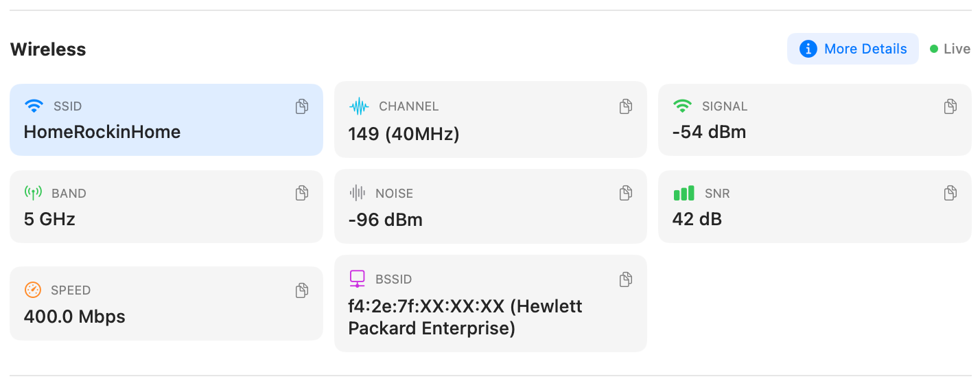Screen dimensions: 980x390
Task: Copy the Channel value
Action: 626,106
